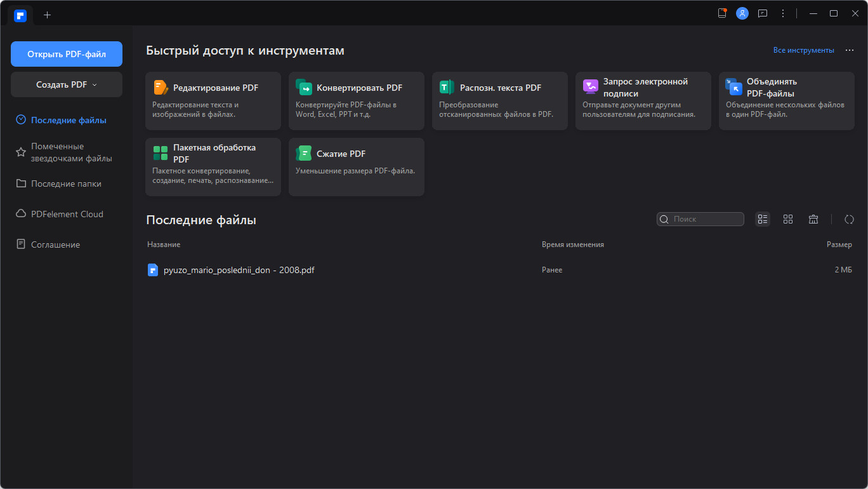The height and width of the screenshot is (489, 868).
Task: Click the Открыть PDF-файл button
Action: 67,54
